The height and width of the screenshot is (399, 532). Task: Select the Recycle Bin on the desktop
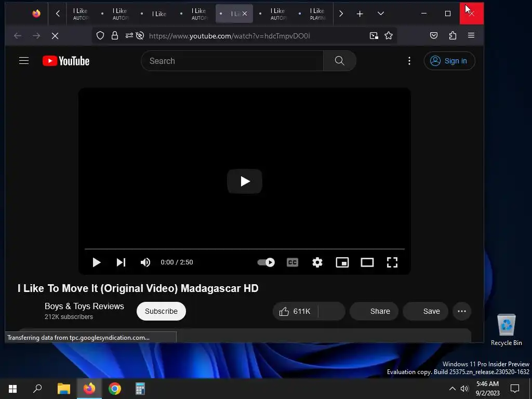pos(506,330)
